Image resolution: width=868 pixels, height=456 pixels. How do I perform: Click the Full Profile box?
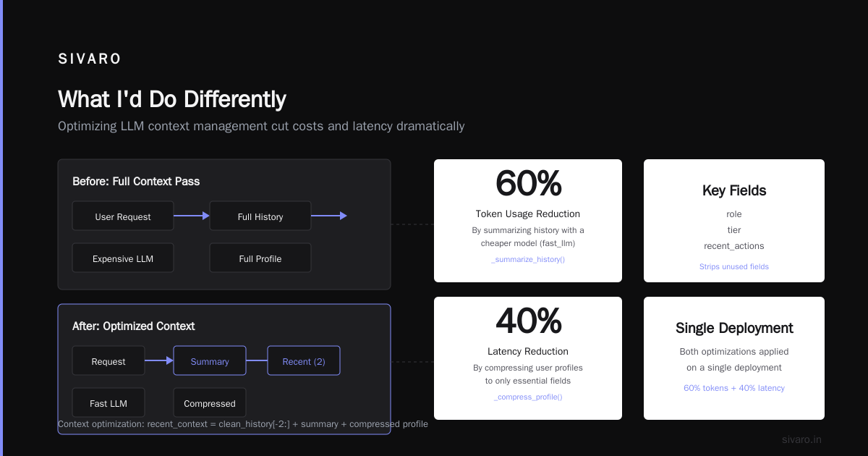(260, 258)
